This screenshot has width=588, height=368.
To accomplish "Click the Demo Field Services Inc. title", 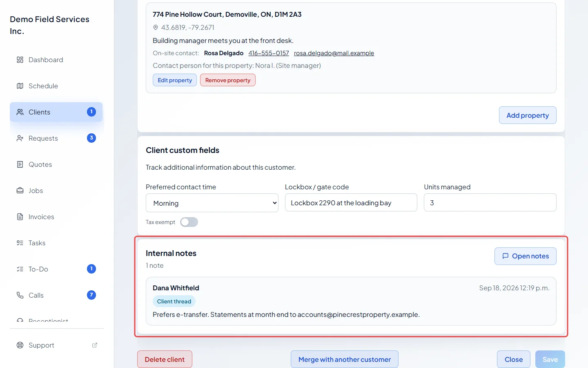I will tap(49, 25).
